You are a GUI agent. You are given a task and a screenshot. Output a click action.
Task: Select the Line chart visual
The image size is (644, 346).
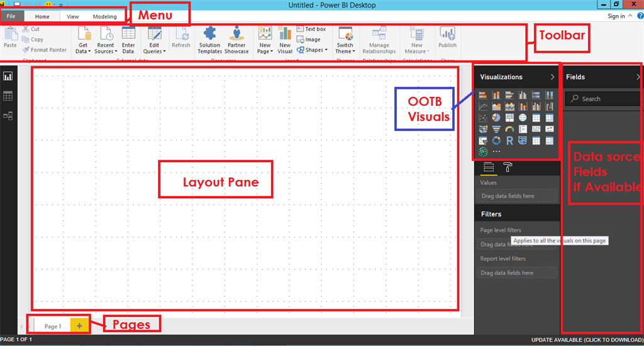pyautogui.click(x=483, y=107)
